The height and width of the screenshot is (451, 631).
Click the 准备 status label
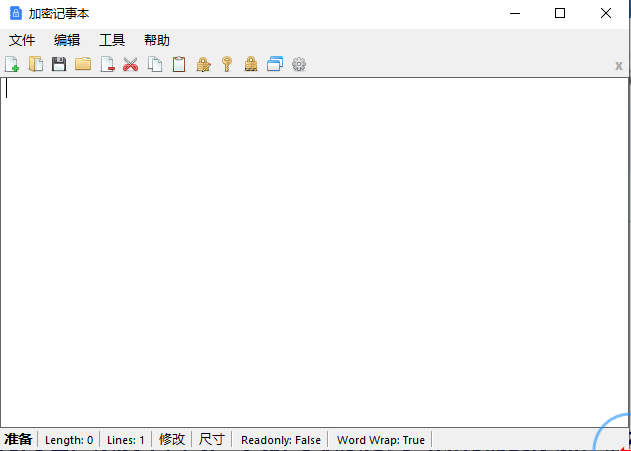pos(19,439)
